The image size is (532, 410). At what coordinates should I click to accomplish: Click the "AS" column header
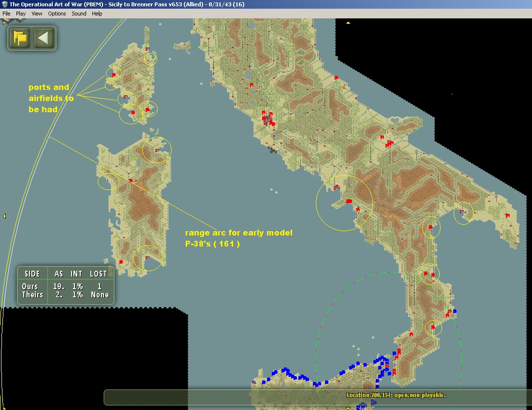pyautogui.click(x=59, y=274)
